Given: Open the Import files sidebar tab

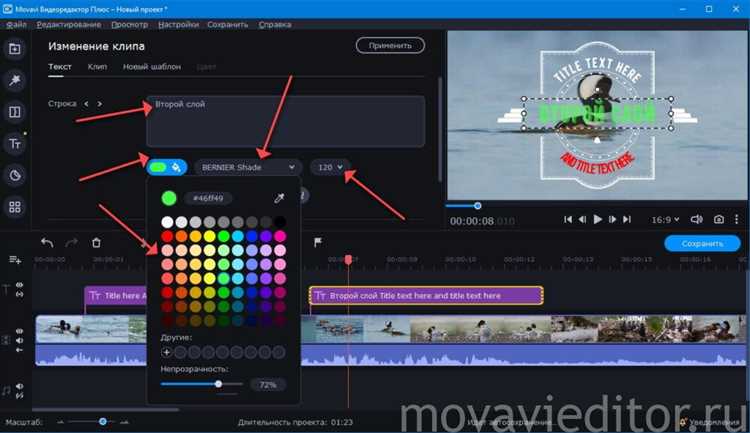Looking at the screenshot, I should tap(14, 49).
